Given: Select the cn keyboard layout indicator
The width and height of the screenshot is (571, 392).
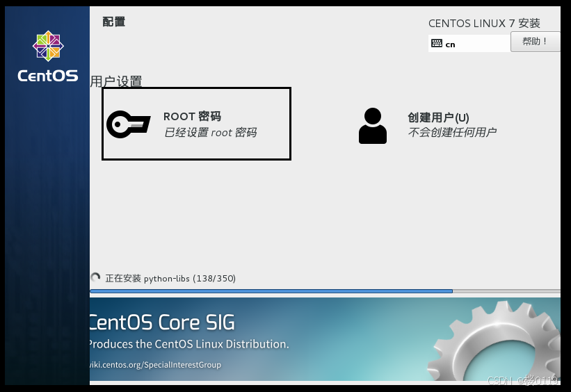Looking at the screenshot, I should click(x=469, y=43).
